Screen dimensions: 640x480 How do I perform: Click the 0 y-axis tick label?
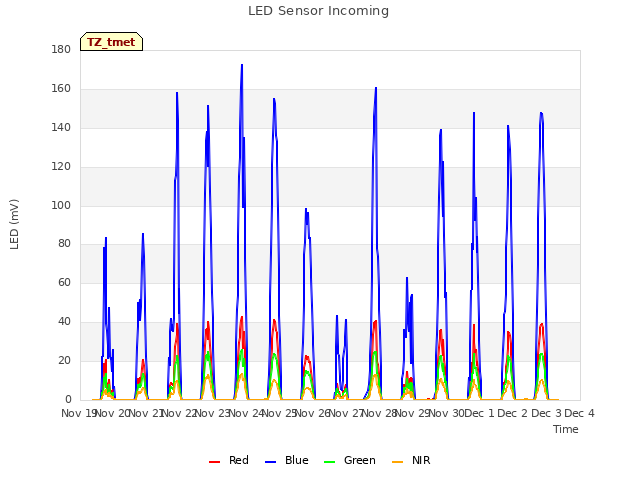[x=68, y=400]
